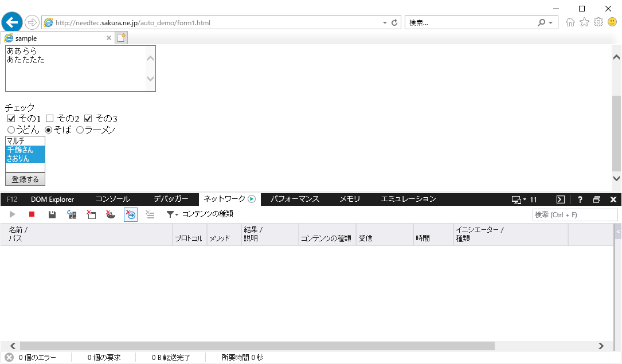
Task: Sort by メソッド column header
Action: point(224,234)
